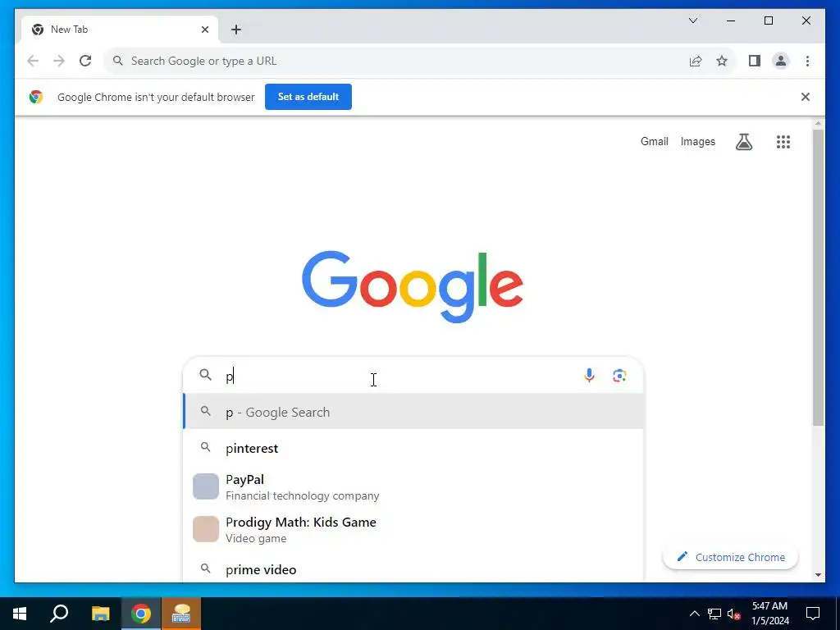840x630 pixels.
Task: Open the Windows notification center
Action: coord(813,614)
